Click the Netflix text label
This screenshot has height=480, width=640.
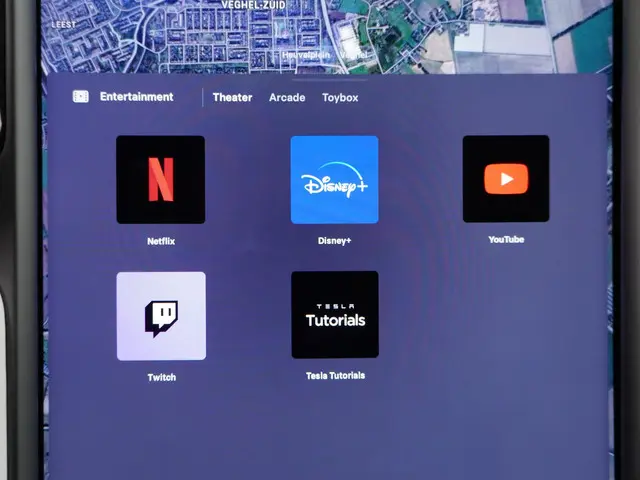point(161,241)
